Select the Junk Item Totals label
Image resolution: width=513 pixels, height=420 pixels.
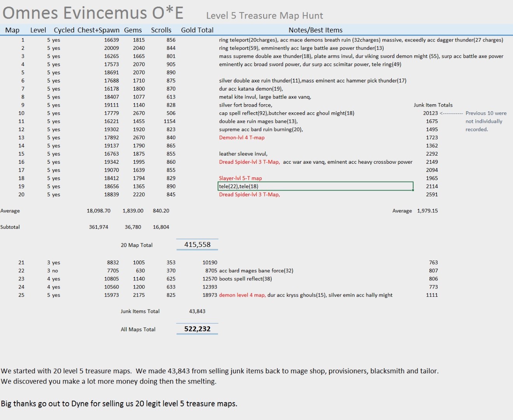tap(433, 105)
